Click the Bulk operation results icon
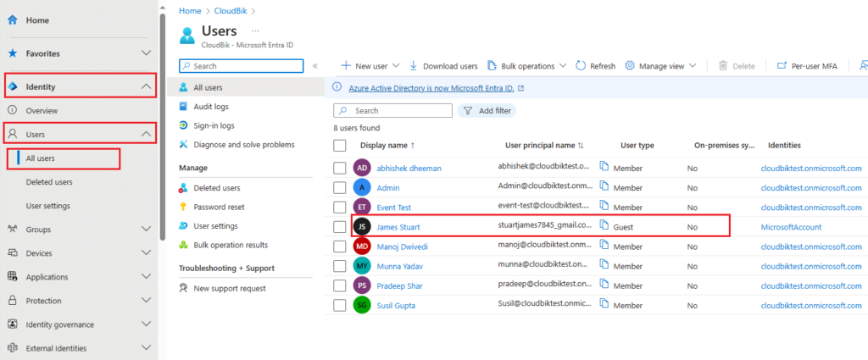This screenshot has width=868, height=360. pyautogui.click(x=183, y=245)
